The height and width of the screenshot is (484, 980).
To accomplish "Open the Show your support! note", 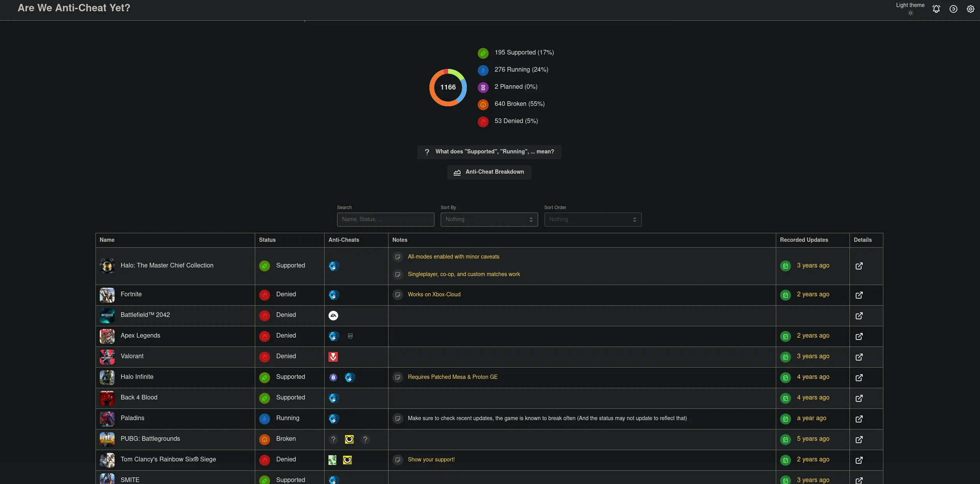I will [x=431, y=460].
